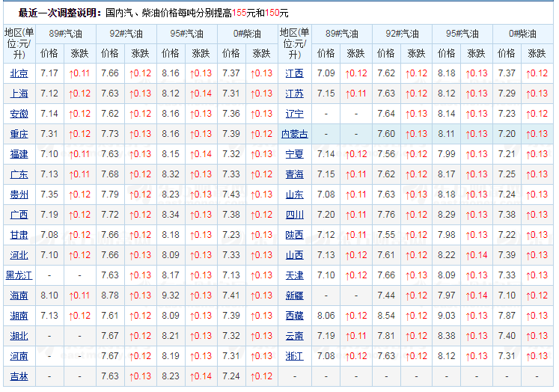Open the 重庆 region link
The width and height of the screenshot is (559, 392).
click(x=19, y=134)
